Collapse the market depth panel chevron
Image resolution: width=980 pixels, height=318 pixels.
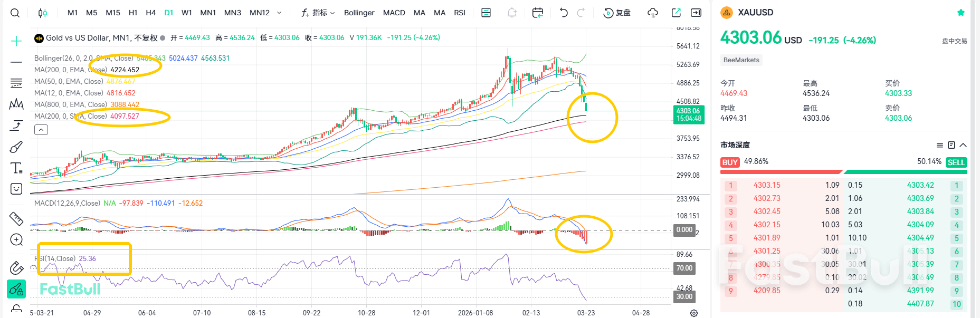(x=963, y=145)
